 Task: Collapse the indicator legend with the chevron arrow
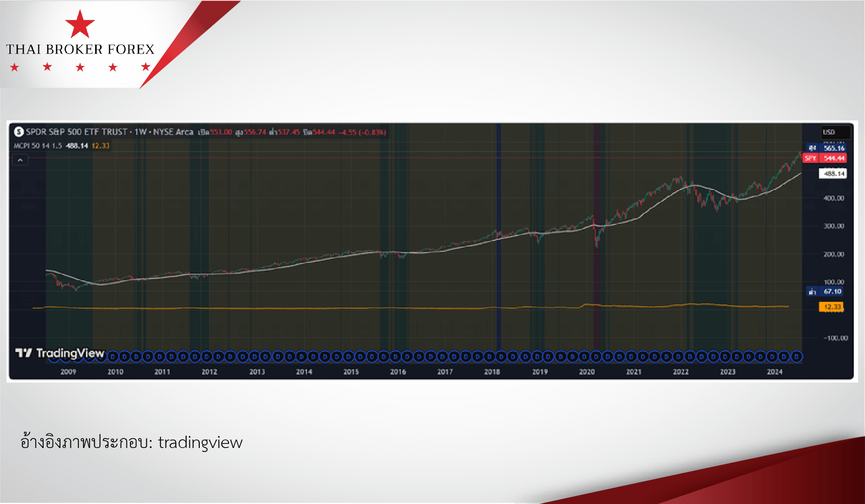pyautogui.click(x=20, y=160)
